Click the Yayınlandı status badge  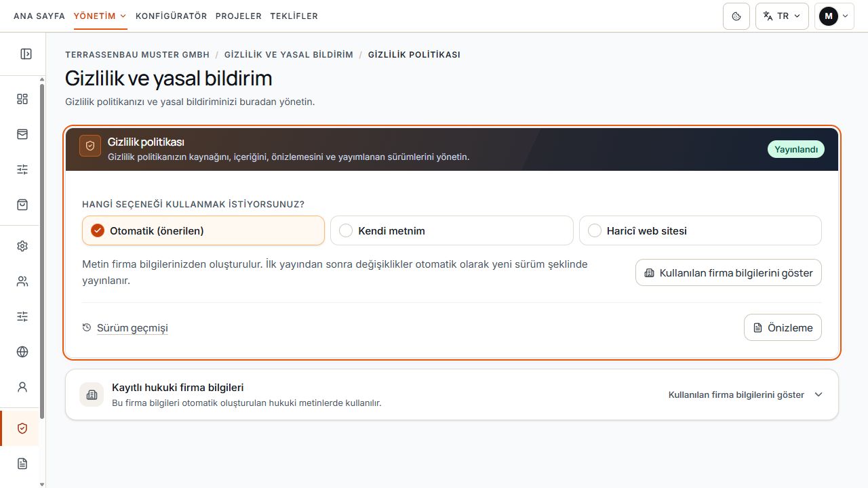(x=796, y=149)
